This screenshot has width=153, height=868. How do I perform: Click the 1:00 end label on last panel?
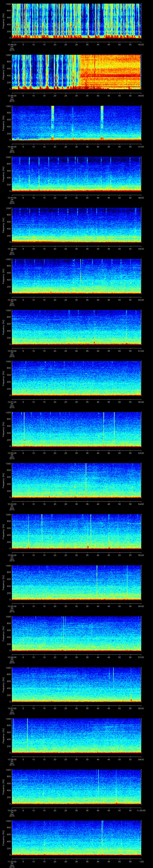pos(141,861)
